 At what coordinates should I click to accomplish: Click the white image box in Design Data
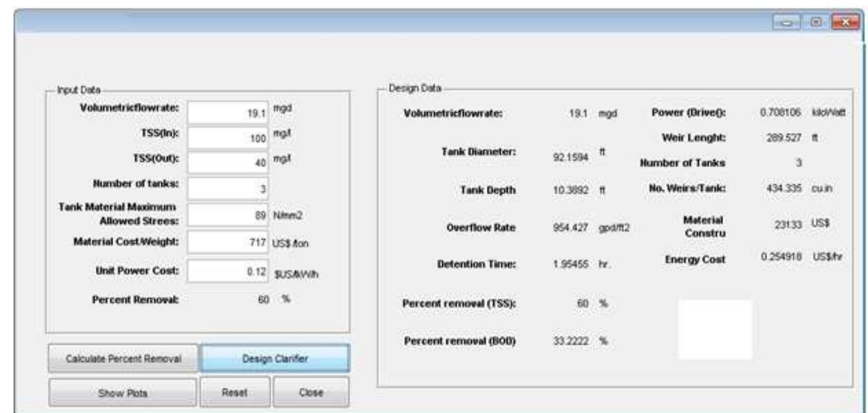(715, 330)
